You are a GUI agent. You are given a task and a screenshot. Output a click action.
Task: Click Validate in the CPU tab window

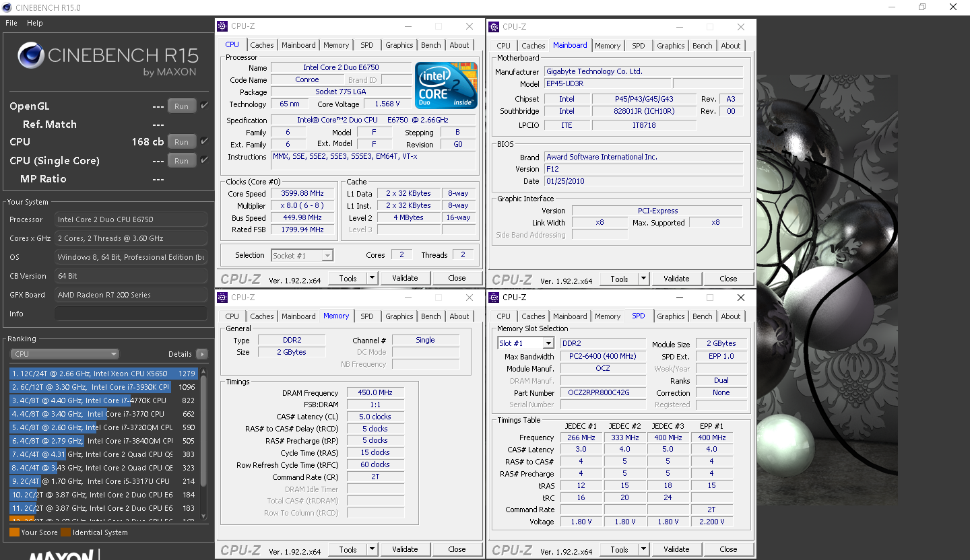pyautogui.click(x=405, y=278)
